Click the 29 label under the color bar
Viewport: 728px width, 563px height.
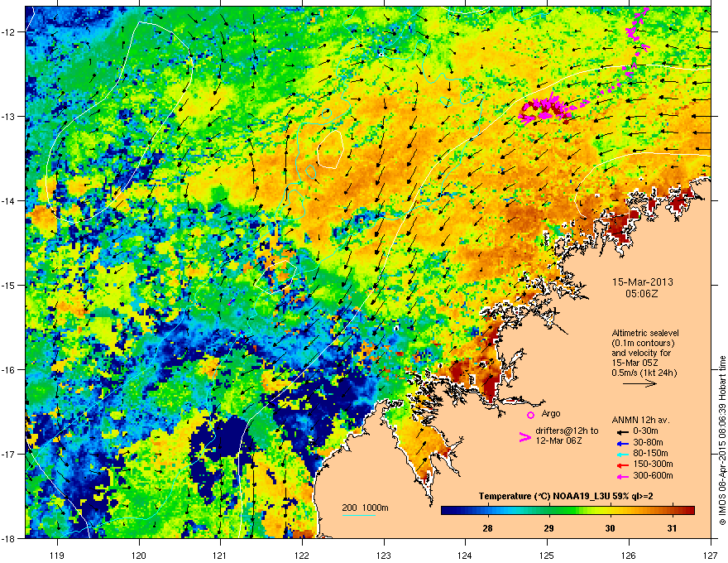(x=548, y=528)
